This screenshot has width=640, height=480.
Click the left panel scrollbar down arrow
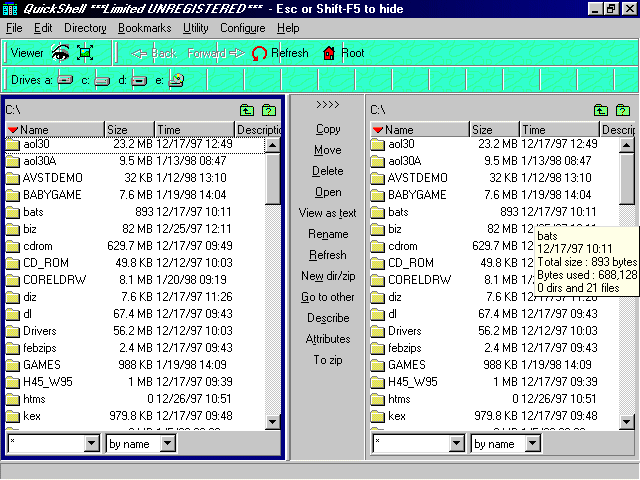point(273,423)
